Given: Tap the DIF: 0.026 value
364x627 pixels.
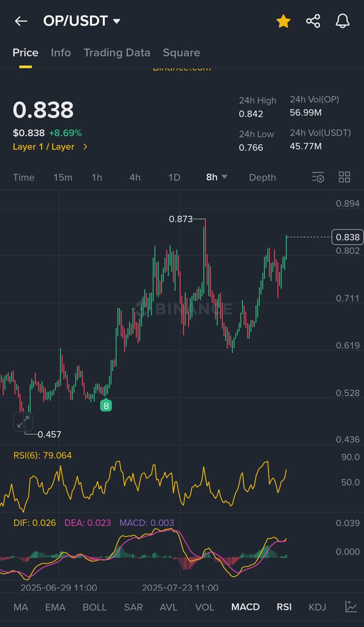Looking at the screenshot, I should coord(34,522).
